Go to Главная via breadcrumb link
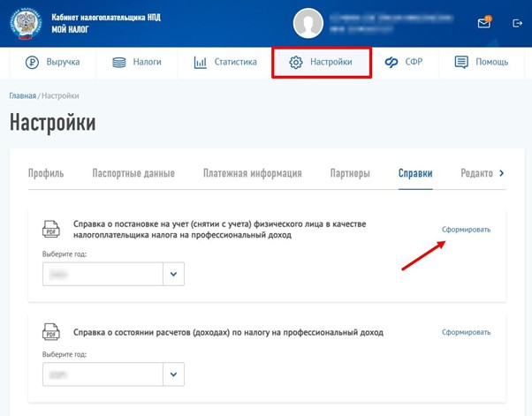Screen dimensions: 532x416 coord(23,95)
